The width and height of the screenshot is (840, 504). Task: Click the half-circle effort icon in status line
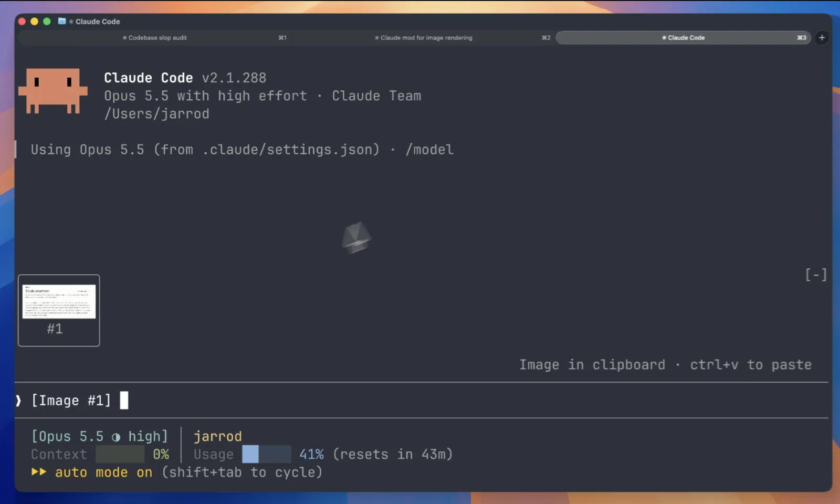click(116, 437)
